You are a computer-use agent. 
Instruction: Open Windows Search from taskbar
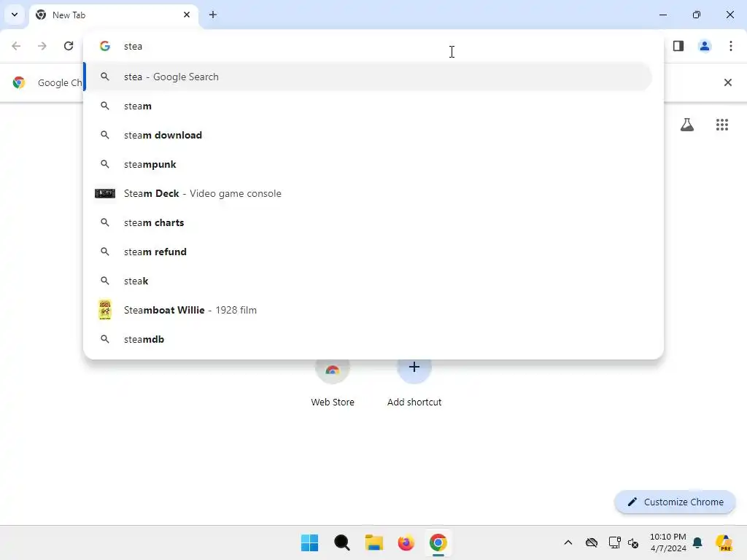click(341, 542)
